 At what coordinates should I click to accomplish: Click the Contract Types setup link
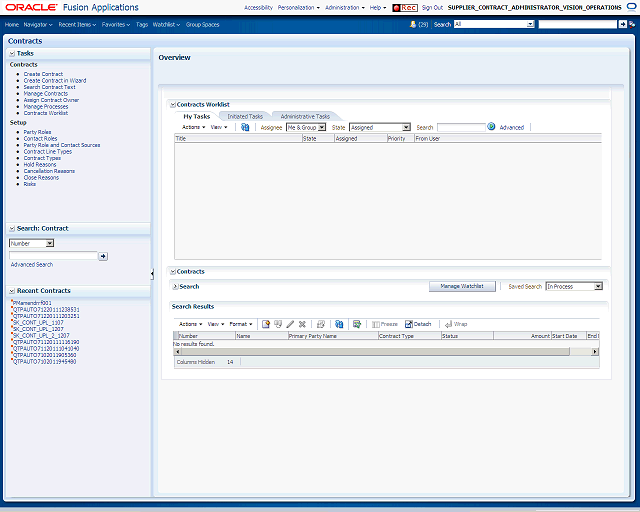click(x=42, y=158)
